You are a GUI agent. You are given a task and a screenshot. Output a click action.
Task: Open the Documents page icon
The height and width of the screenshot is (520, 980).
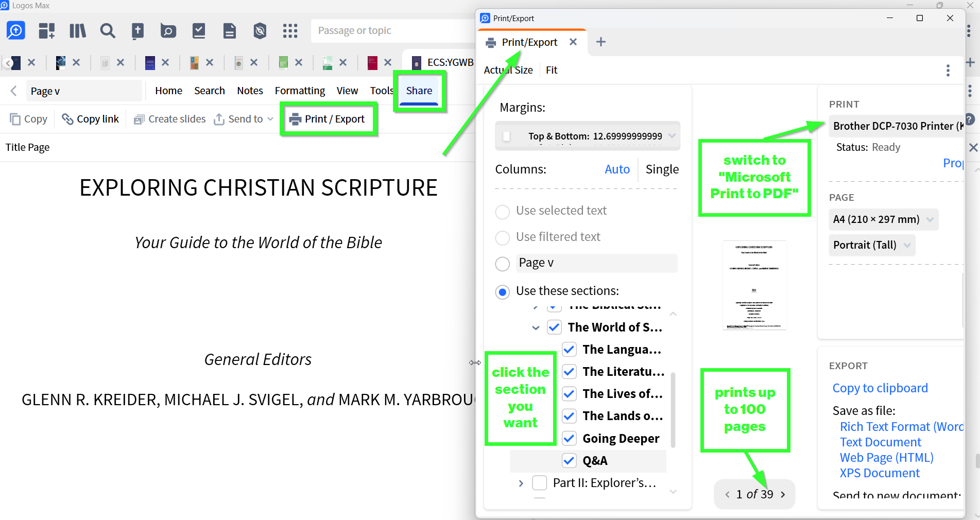[x=230, y=31]
